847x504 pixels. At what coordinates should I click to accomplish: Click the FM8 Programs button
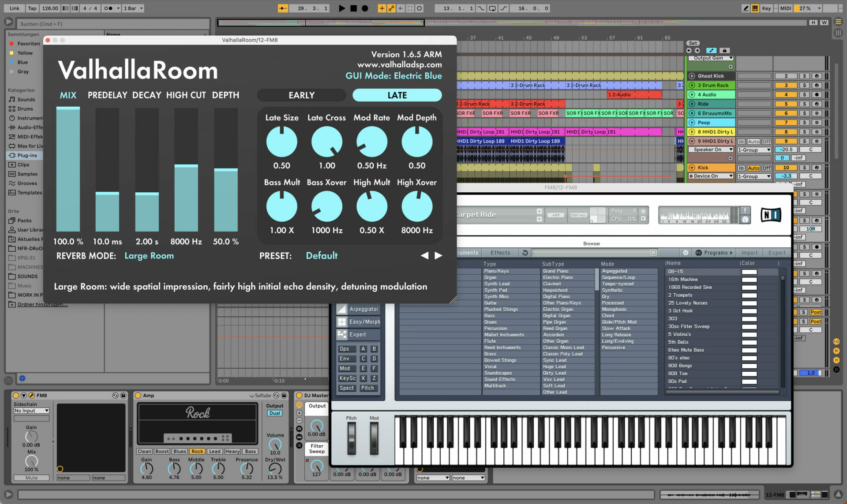714,253
